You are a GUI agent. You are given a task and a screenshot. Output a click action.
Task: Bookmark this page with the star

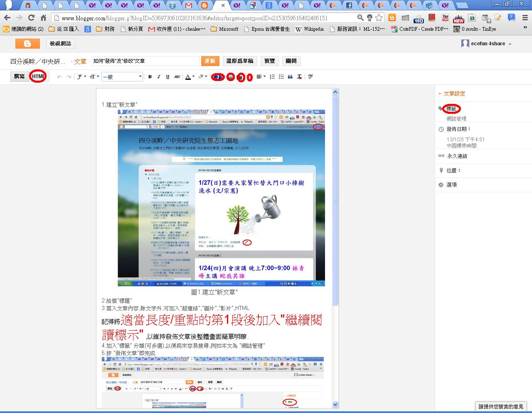(x=379, y=18)
